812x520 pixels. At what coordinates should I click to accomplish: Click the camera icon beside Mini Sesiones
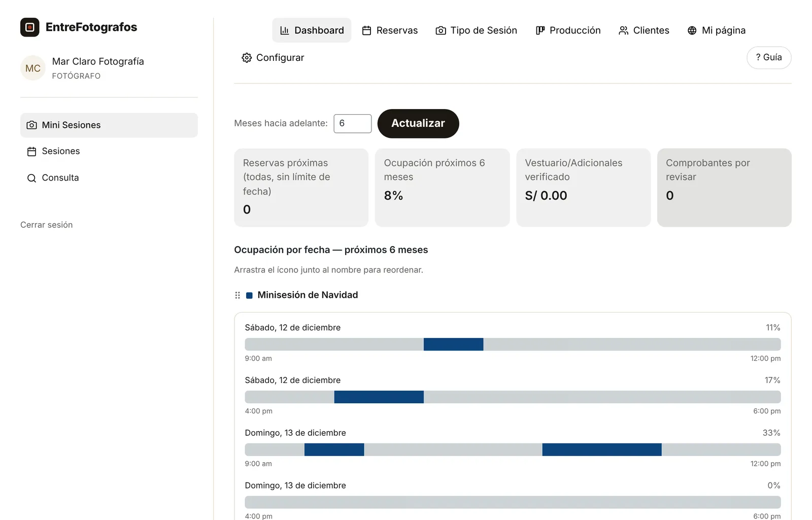click(31, 125)
